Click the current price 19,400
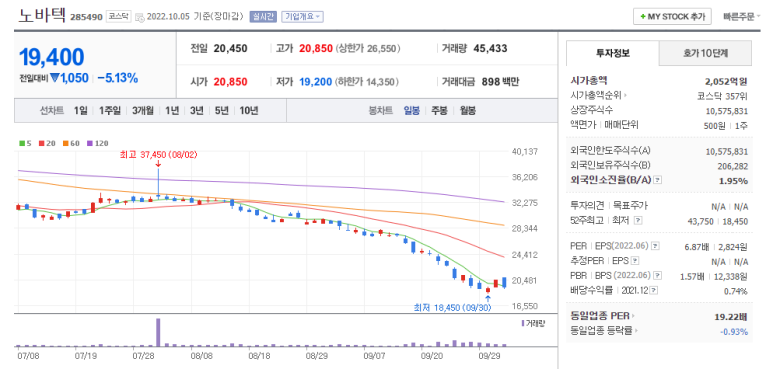 51,57
